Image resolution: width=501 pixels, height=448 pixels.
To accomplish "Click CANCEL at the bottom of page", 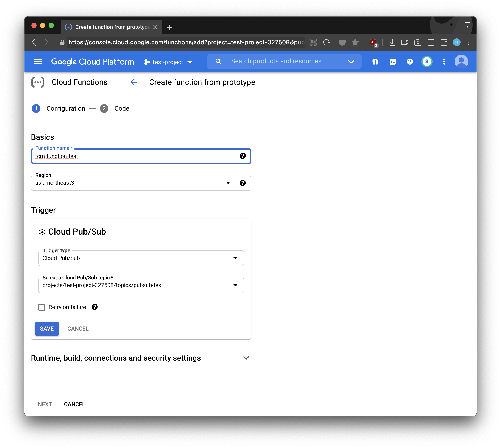I will coord(74,404).
